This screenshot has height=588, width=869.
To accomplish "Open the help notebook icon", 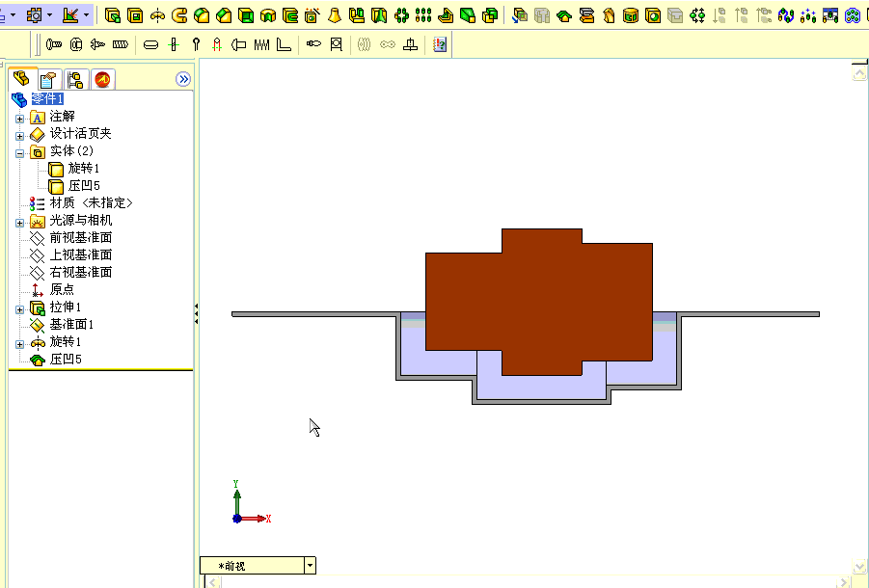I will [x=440, y=44].
